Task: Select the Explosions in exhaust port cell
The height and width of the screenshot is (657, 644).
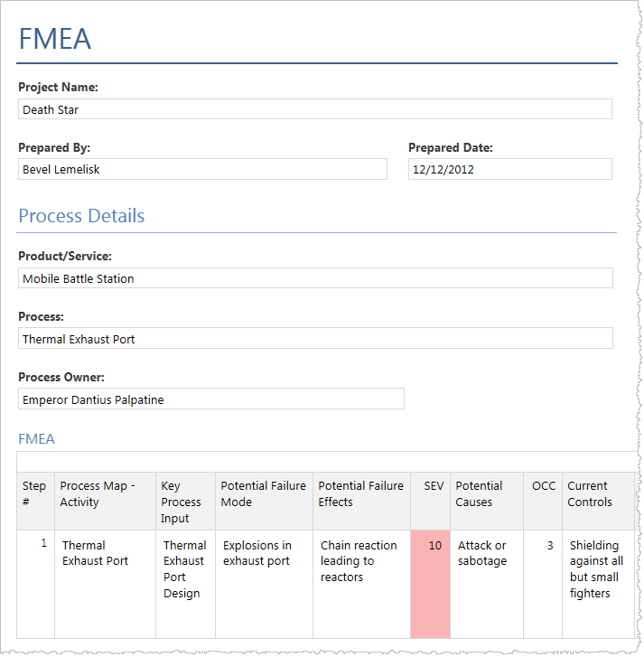Action: (x=264, y=583)
